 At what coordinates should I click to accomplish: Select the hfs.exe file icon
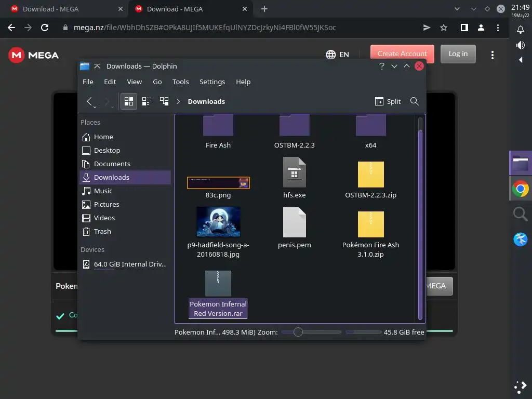(294, 172)
